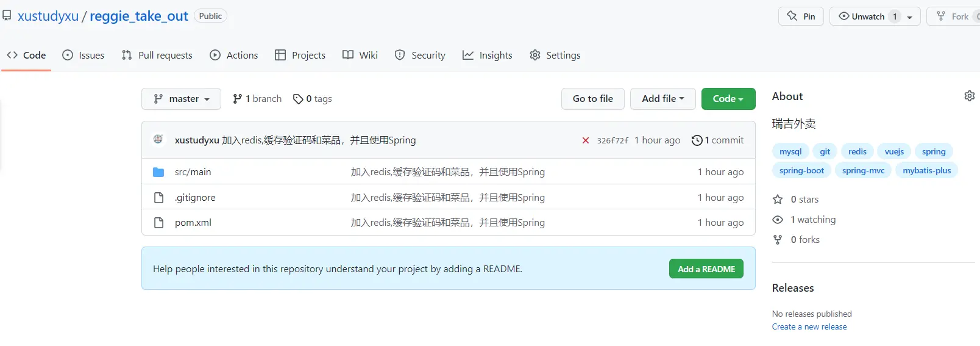Image resolution: width=980 pixels, height=346 pixels.
Task: Open the pom.xml file
Action: (x=193, y=223)
